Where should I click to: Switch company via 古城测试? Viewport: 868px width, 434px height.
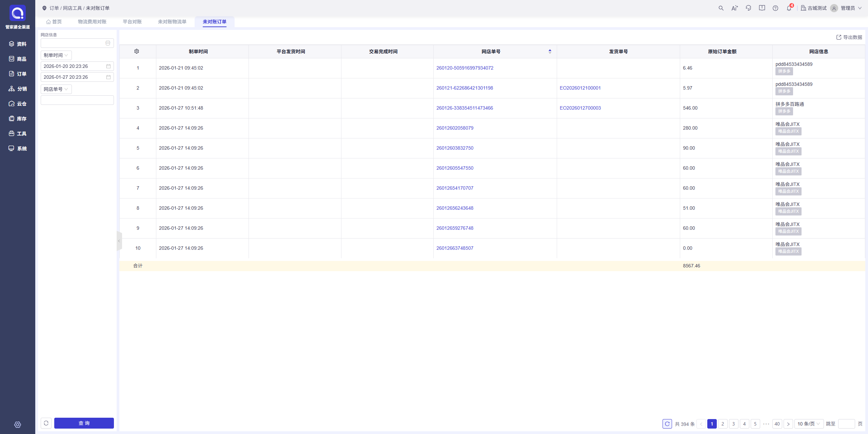[814, 8]
